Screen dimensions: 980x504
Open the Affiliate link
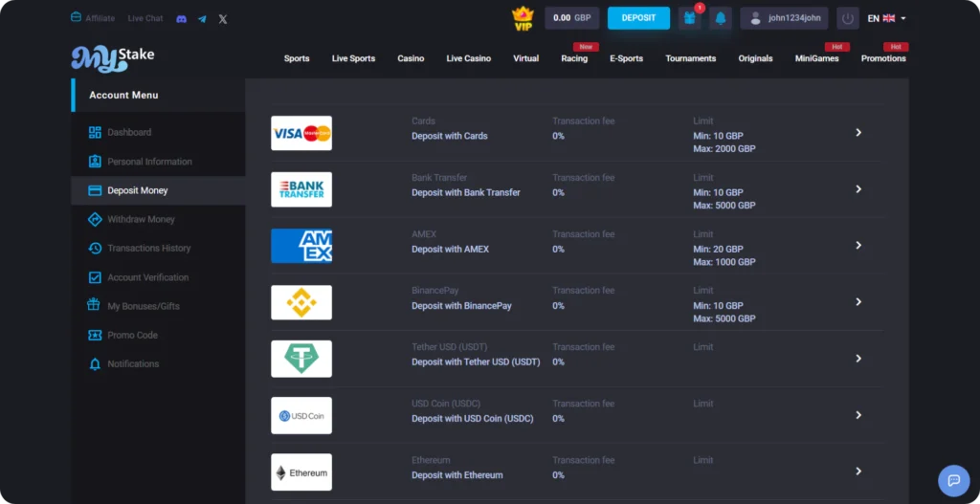[x=100, y=19]
